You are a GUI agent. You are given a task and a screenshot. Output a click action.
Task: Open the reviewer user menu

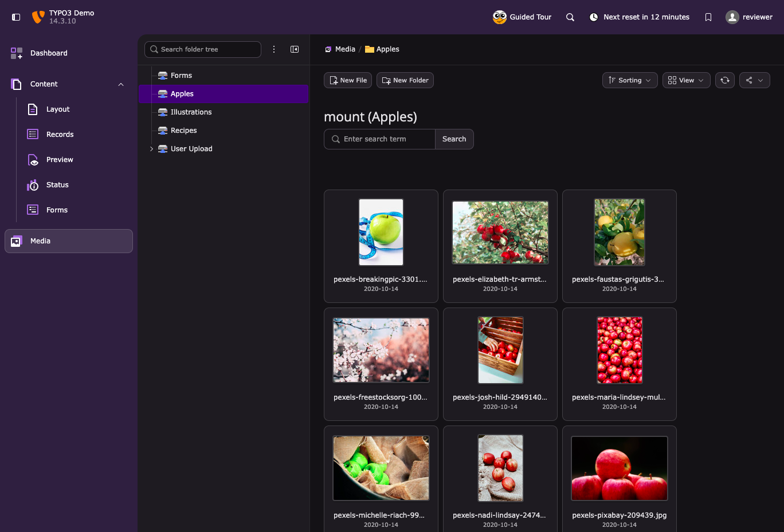[x=749, y=17]
